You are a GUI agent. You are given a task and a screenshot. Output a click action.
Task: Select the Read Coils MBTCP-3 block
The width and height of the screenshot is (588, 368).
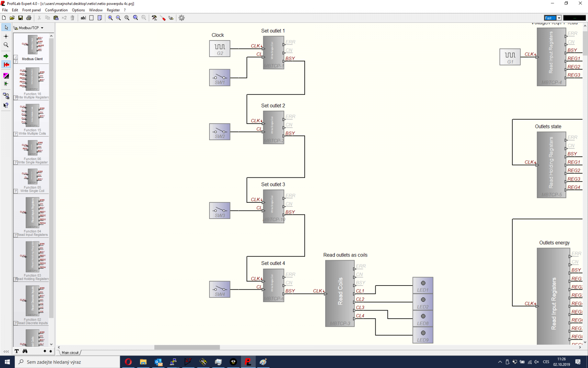(x=340, y=294)
